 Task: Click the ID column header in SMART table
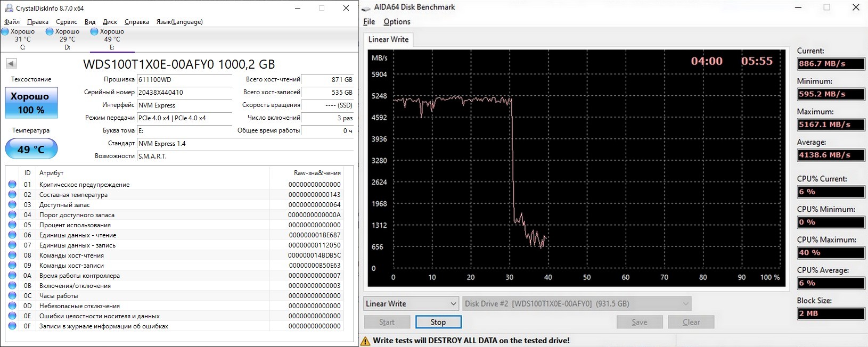coord(27,173)
